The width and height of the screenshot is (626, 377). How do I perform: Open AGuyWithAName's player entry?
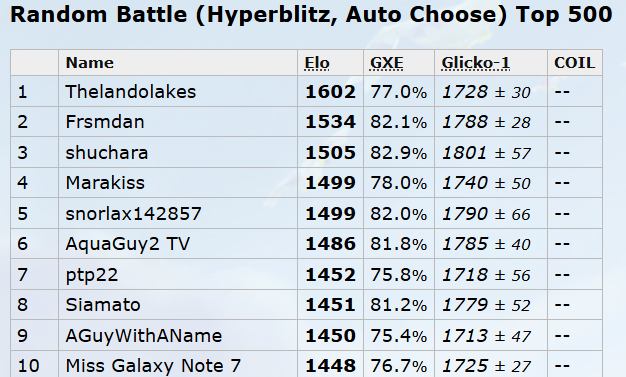click(x=144, y=335)
